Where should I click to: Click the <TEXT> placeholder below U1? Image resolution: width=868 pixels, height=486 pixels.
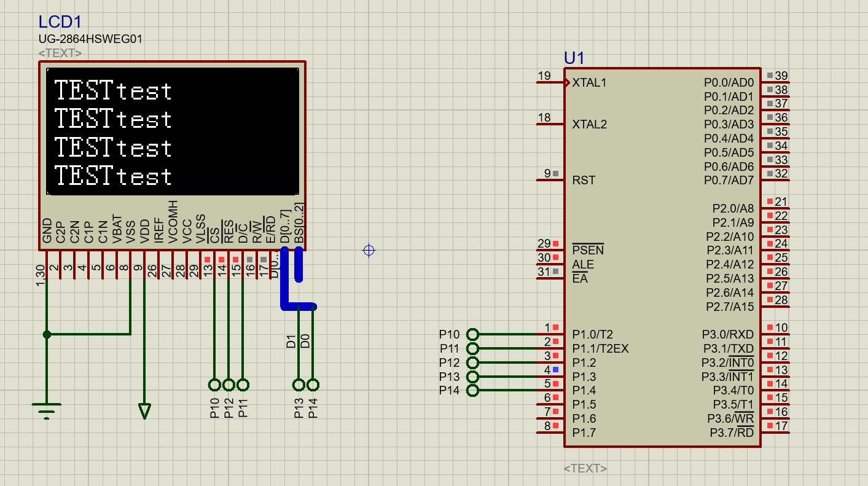point(587,468)
